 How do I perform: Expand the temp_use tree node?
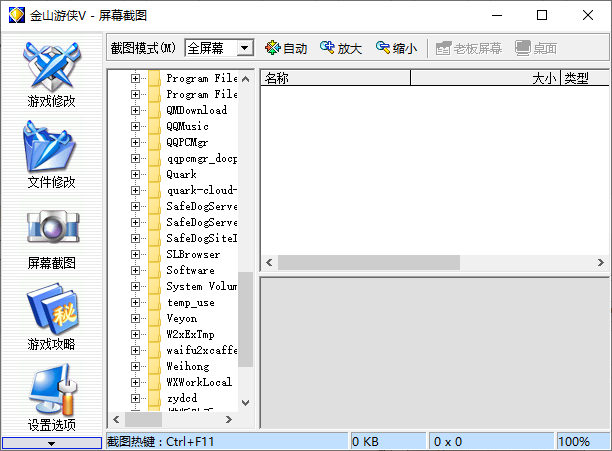(135, 302)
